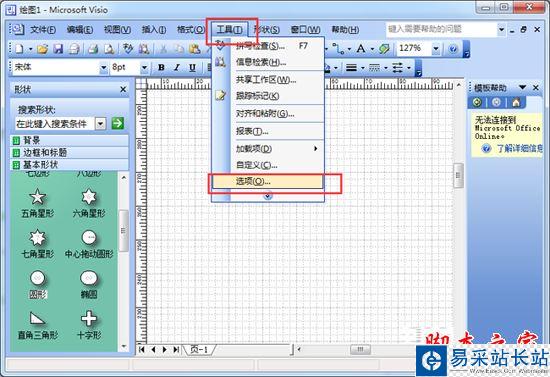Click the Line pattern icon
This screenshot has width=550, height=377.
(375, 67)
